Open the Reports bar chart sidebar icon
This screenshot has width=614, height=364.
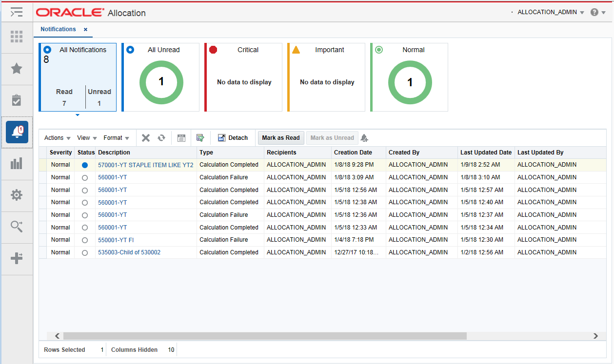pyautogui.click(x=17, y=164)
